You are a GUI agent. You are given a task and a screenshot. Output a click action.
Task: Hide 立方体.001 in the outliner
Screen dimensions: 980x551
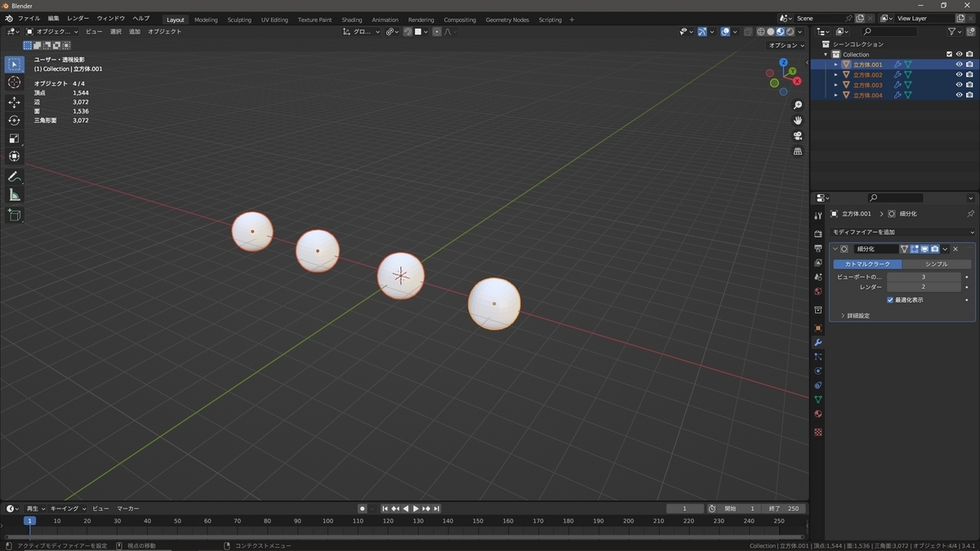pyautogui.click(x=960, y=64)
